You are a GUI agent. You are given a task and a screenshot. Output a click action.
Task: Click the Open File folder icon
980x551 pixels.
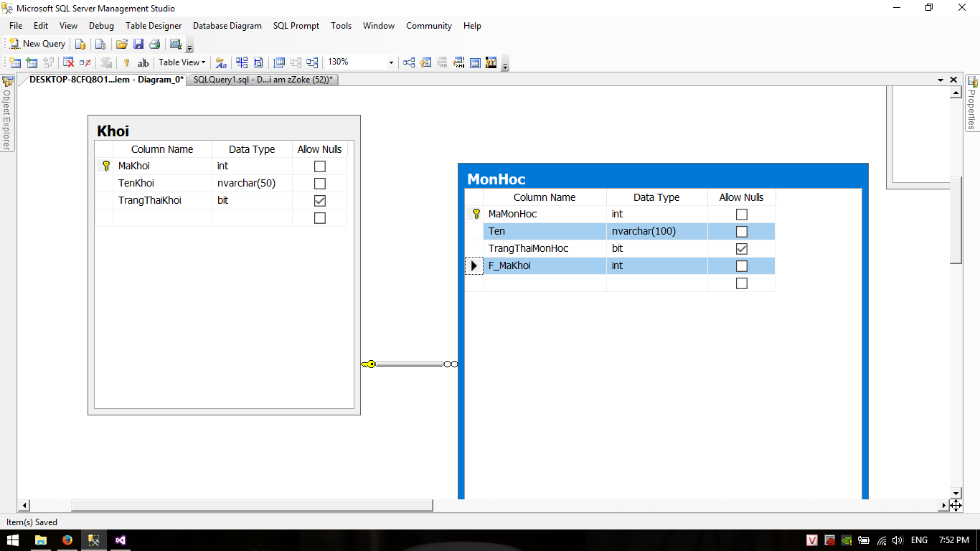[x=122, y=44]
